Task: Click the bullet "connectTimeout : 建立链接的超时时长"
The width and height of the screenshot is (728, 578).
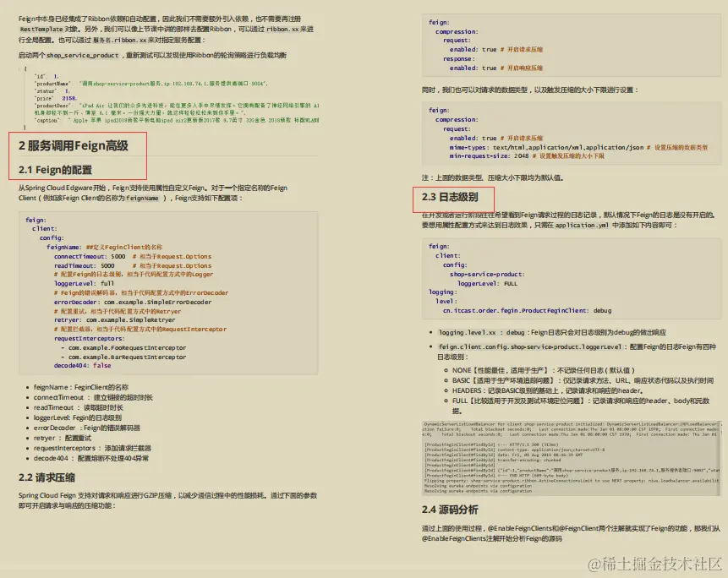Action: tap(93, 397)
